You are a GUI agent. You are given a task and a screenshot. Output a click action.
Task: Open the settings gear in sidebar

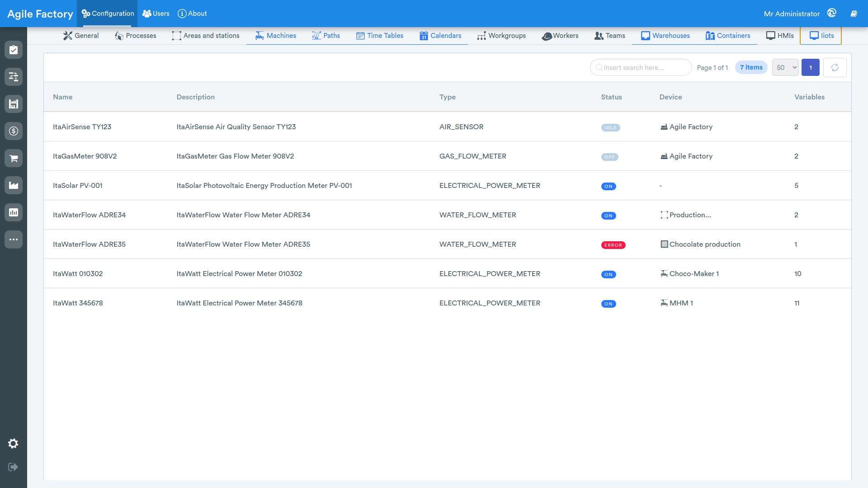point(13,444)
